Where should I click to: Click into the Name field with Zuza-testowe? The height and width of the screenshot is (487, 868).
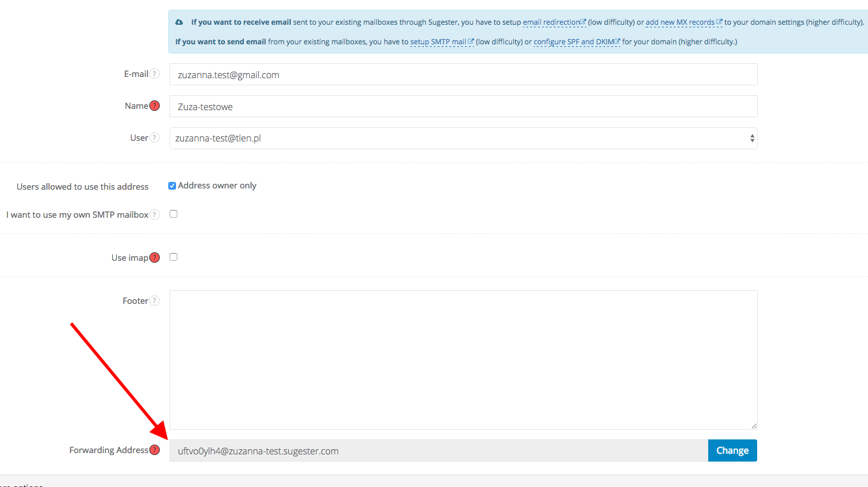click(x=463, y=106)
